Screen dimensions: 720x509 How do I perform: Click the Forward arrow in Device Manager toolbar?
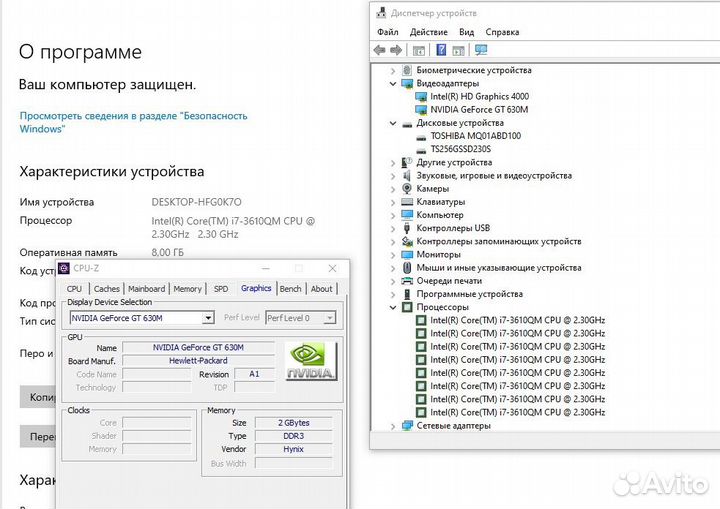396,50
